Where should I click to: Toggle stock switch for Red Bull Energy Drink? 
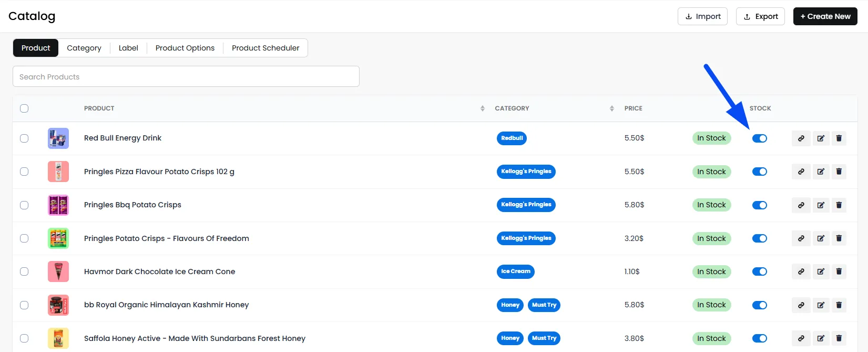coord(760,138)
